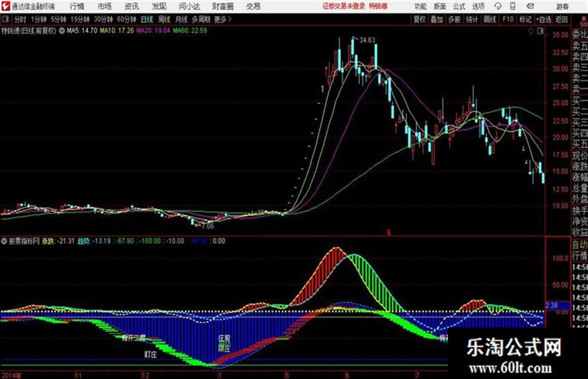Open the 公式 menu

point(459,6)
